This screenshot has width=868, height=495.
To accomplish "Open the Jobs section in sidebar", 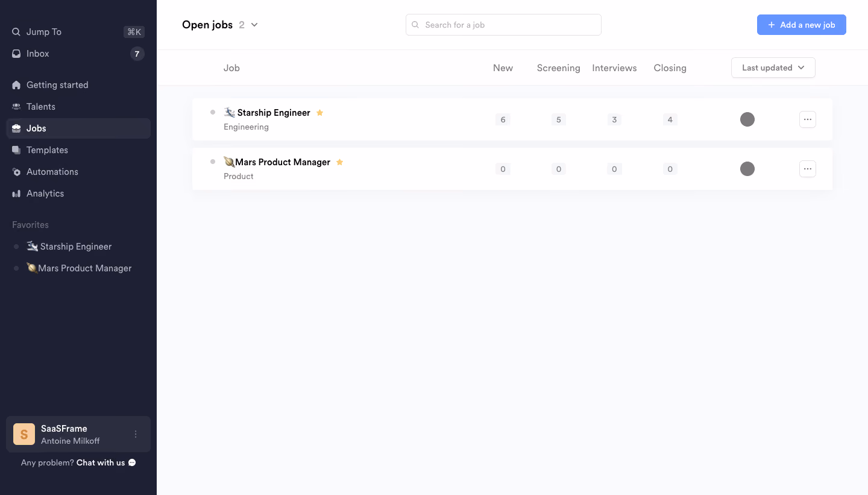I will (78, 128).
